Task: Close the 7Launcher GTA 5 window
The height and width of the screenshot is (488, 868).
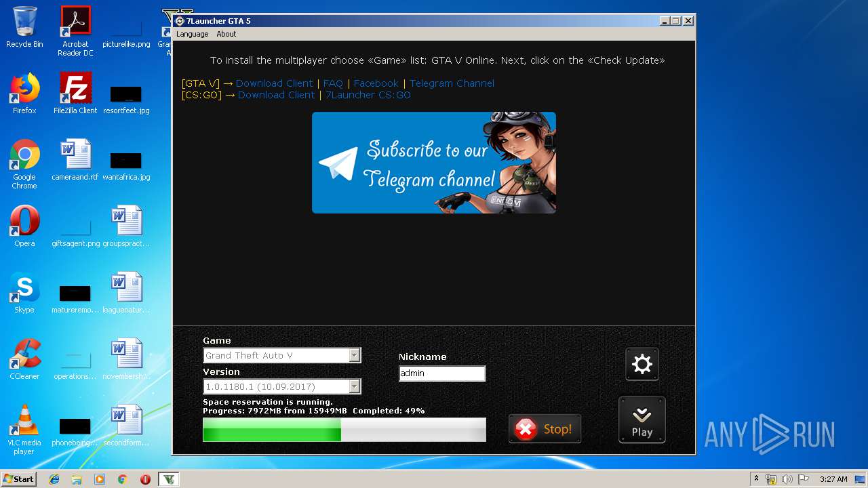Action: click(x=688, y=21)
